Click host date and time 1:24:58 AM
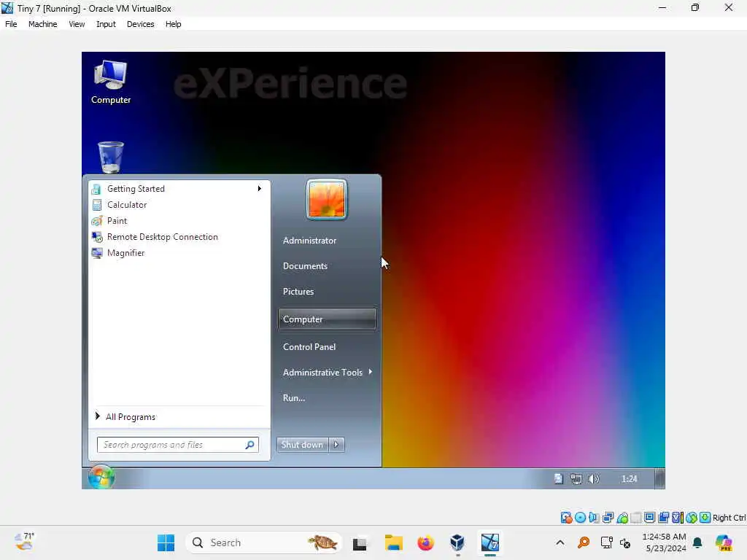This screenshot has height=560, width=747. click(x=664, y=542)
